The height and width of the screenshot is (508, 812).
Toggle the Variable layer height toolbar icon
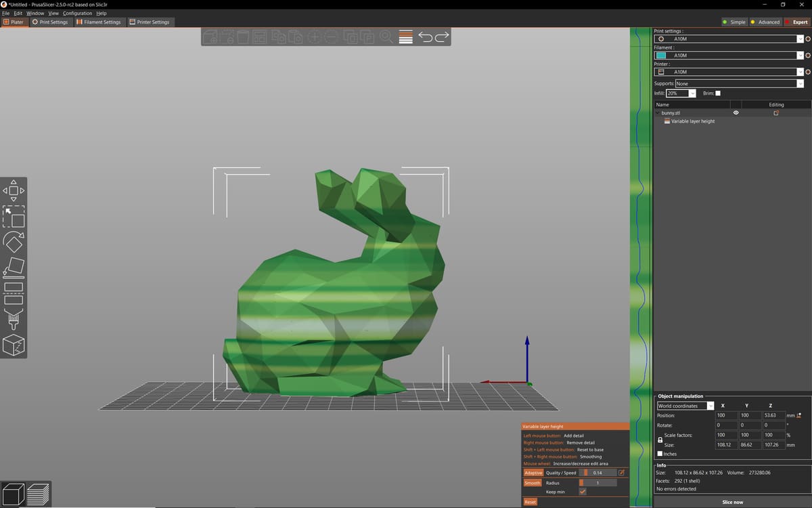click(x=406, y=37)
